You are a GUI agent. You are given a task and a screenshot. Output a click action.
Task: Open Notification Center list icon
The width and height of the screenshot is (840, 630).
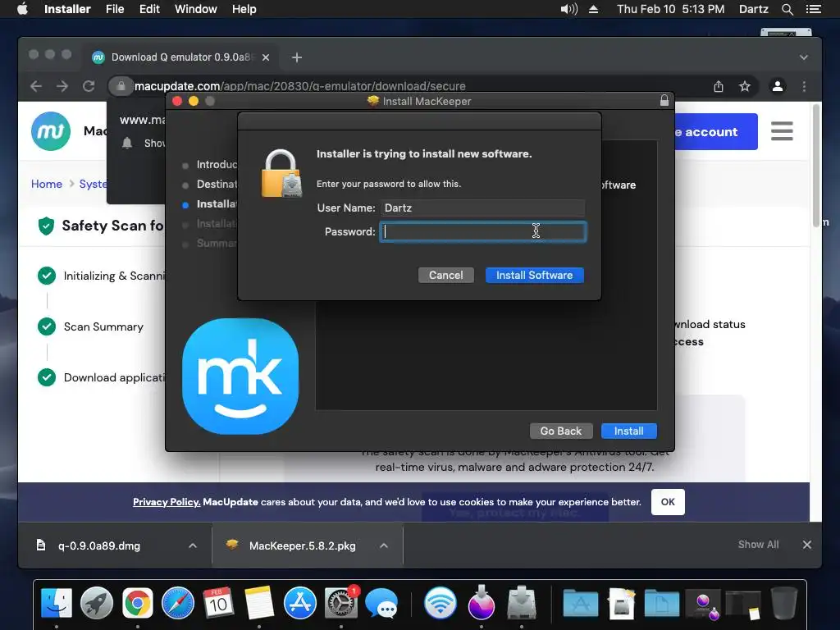(x=814, y=9)
